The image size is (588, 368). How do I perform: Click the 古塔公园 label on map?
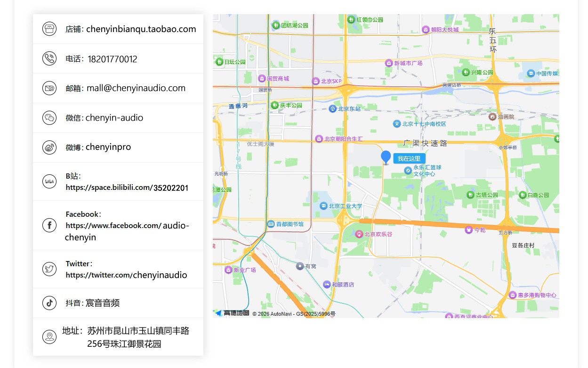tap(487, 195)
